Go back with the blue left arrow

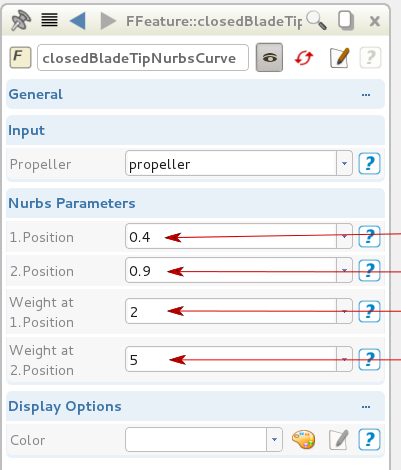[x=78, y=21]
